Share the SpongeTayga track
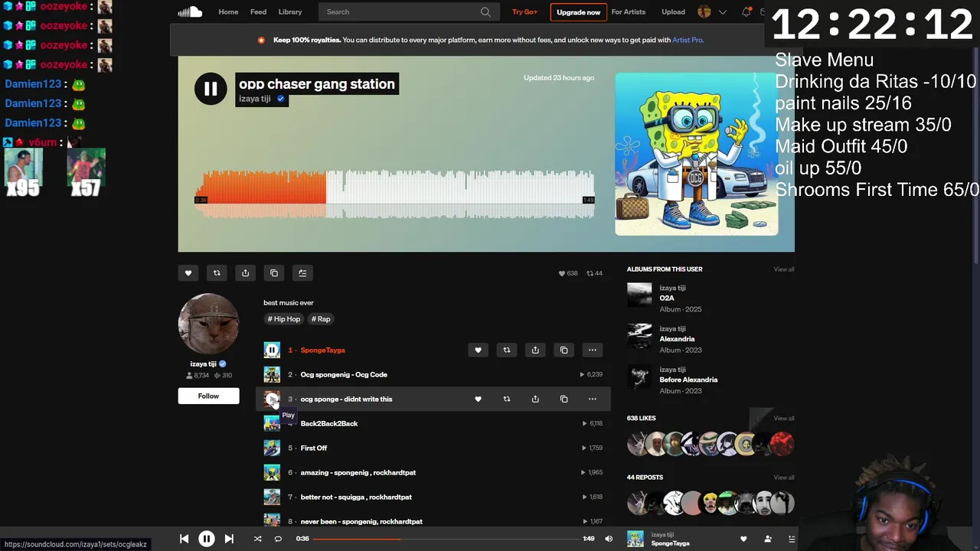980x551 pixels. coord(535,350)
